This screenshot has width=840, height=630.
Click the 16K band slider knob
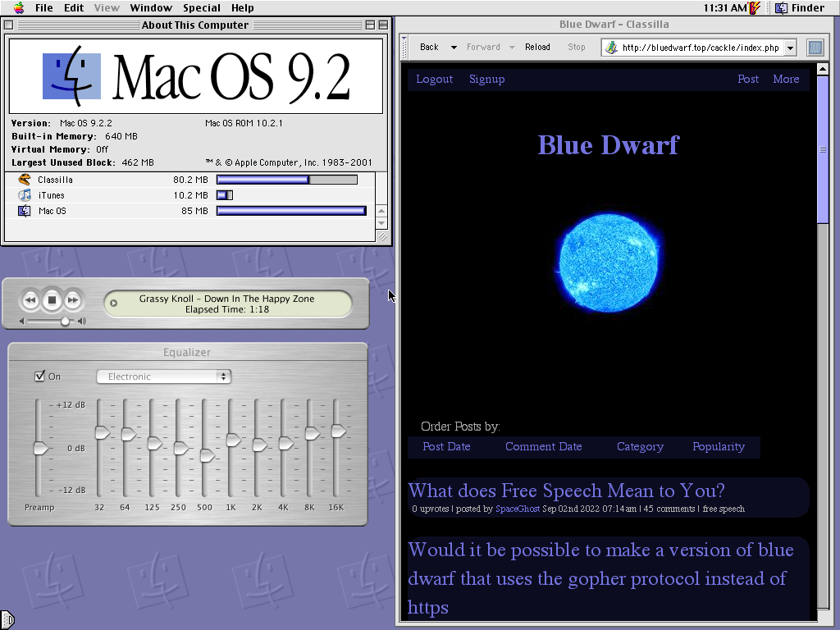[339, 431]
